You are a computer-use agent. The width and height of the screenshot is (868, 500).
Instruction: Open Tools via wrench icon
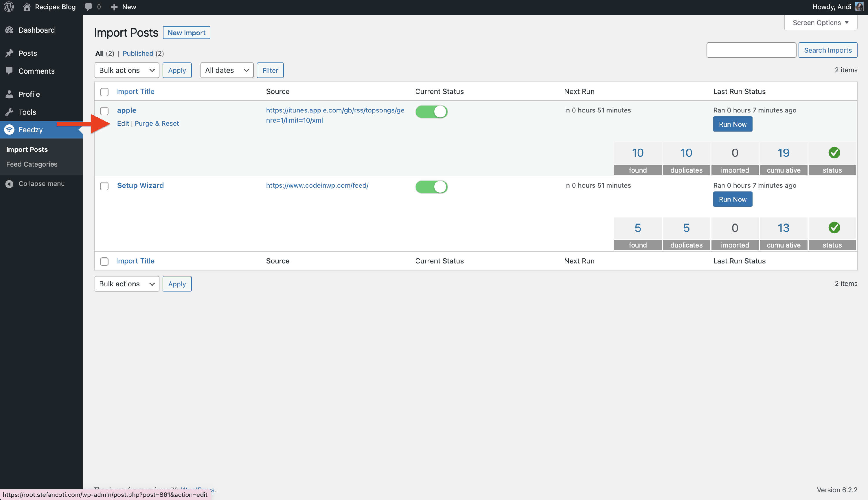click(9, 112)
